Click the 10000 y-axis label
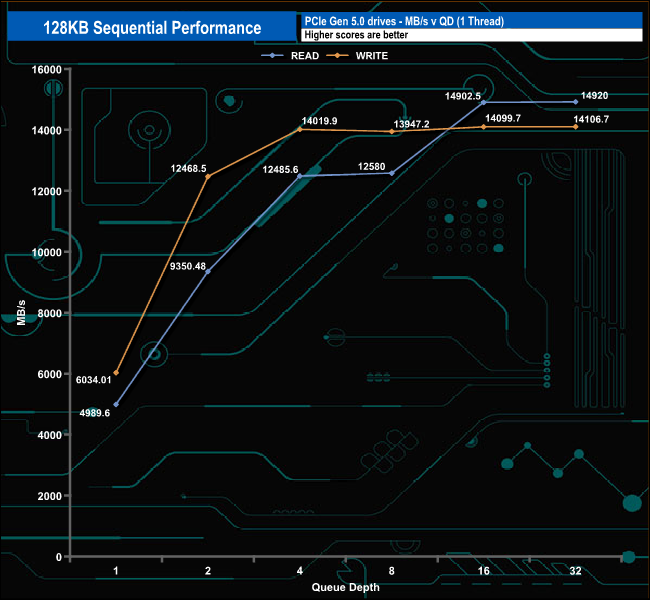The width and height of the screenshot is (650, 600). [47, 253]
